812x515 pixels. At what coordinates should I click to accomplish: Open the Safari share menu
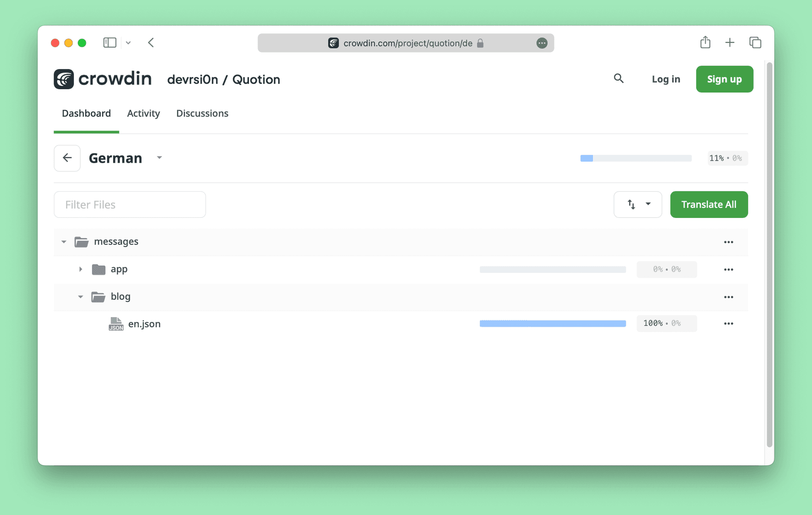[705, 42]
